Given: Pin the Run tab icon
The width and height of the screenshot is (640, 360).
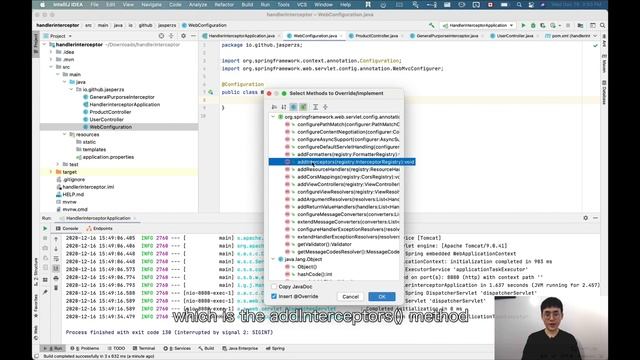Looking at the screenshot, I should point(45,292).
